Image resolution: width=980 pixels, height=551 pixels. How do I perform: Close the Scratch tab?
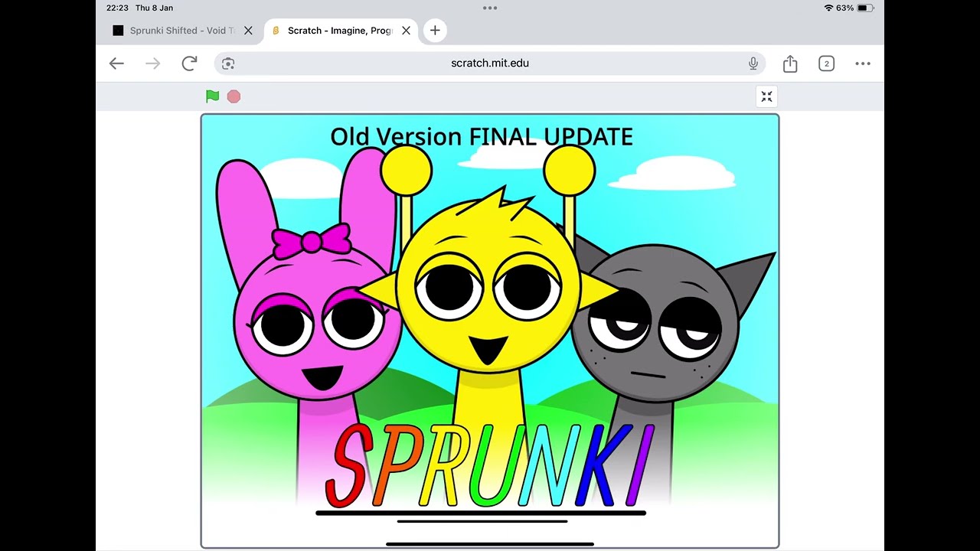406,31
